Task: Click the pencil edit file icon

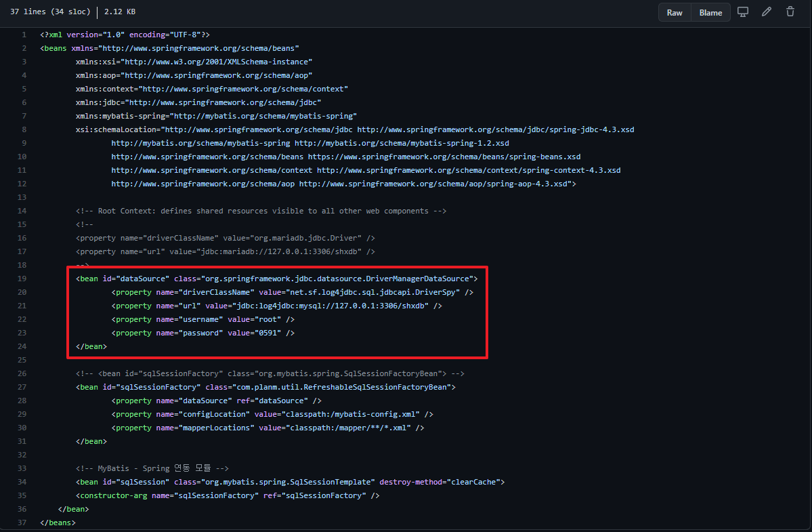Action: [767, 12]
